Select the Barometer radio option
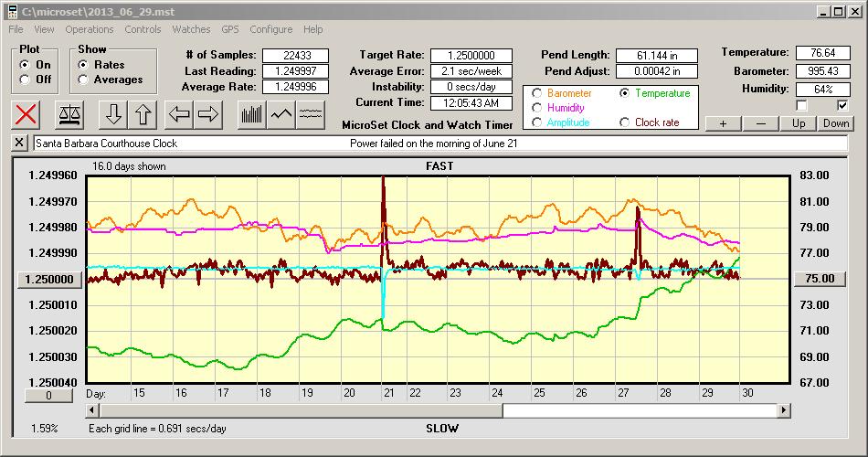Image resolution: width=868 pixels, height=457 pixels. coord(536,93)
